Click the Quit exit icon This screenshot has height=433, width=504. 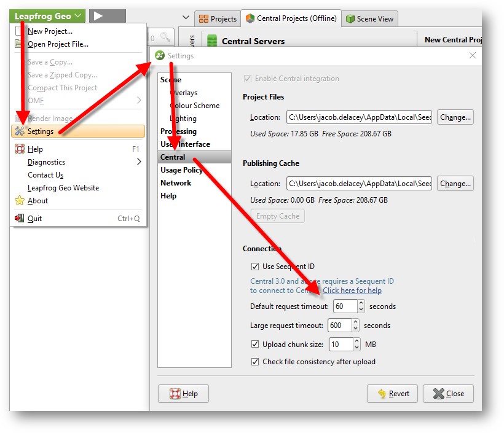pyautogui.click(x=20, y=219)
